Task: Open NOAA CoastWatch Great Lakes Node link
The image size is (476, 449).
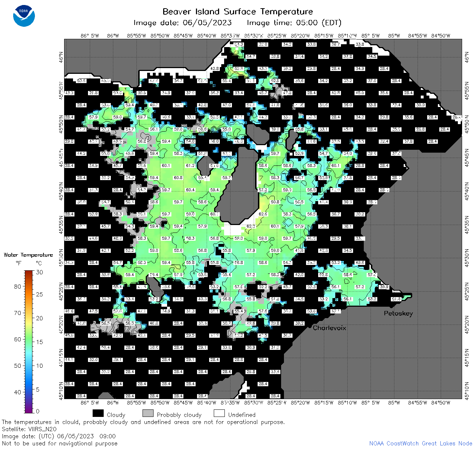Action: [x=420, y=443]
